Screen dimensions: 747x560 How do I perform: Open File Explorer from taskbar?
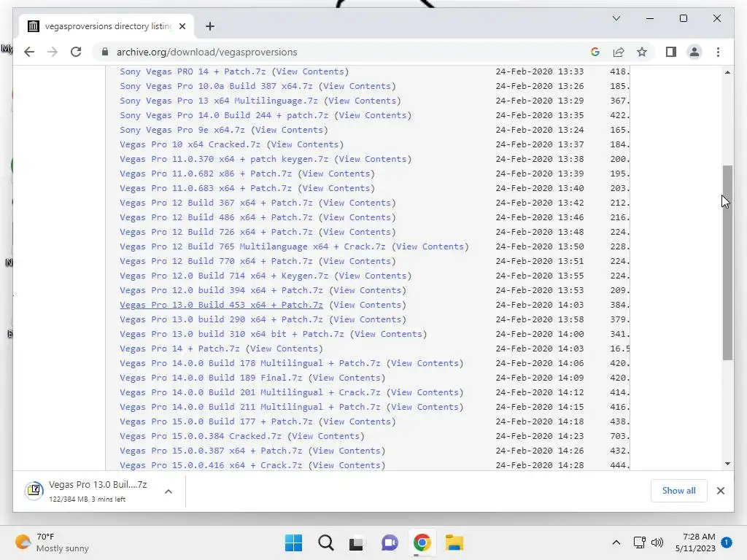click(454, 542)
